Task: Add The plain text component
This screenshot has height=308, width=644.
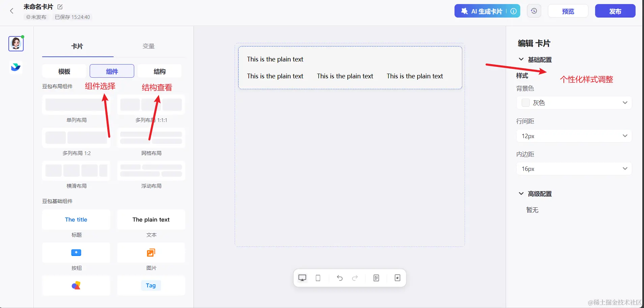Action: point(151,220)
